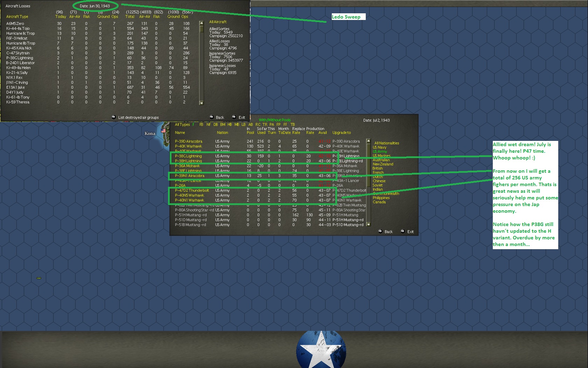588x368 pixels.
Task: Click the down arrow of aircraft pool scrollbar
Action: pyautogui.click(x=368, y=224)
